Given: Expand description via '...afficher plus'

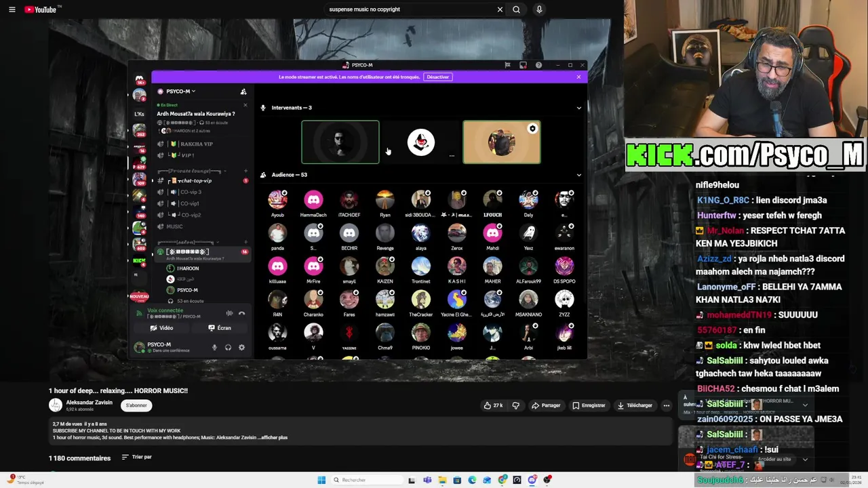Looking at the screenshot, I should point(272,438).
